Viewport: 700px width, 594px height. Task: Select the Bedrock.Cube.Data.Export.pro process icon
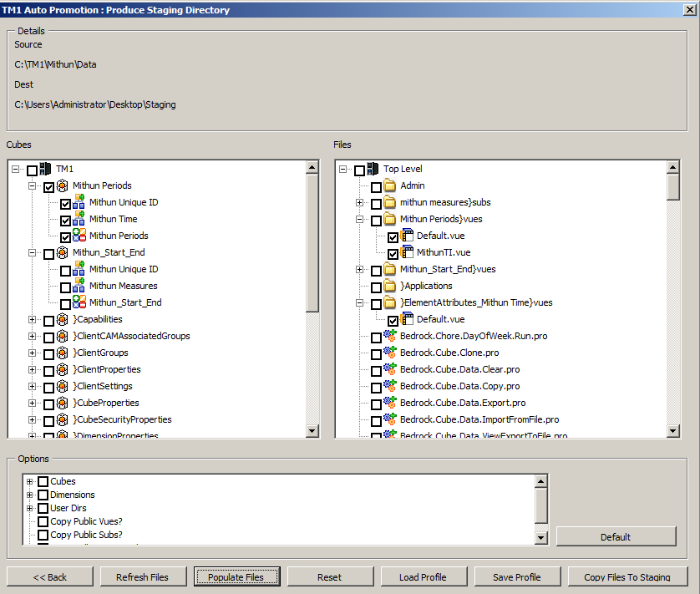coord(390,403)
